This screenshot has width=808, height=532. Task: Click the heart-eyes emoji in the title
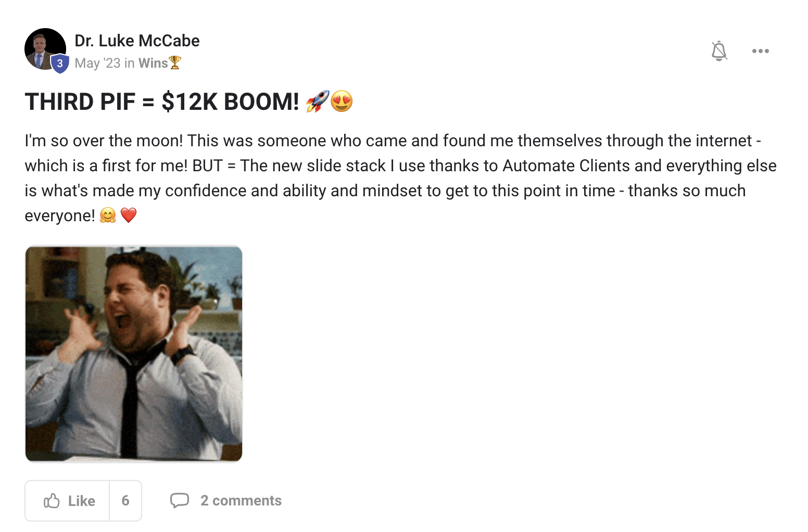point(342,101)
